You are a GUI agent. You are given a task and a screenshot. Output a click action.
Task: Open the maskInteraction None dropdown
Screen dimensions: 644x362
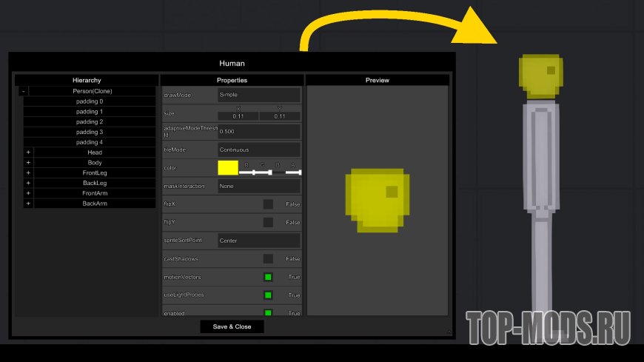point(259,186)
